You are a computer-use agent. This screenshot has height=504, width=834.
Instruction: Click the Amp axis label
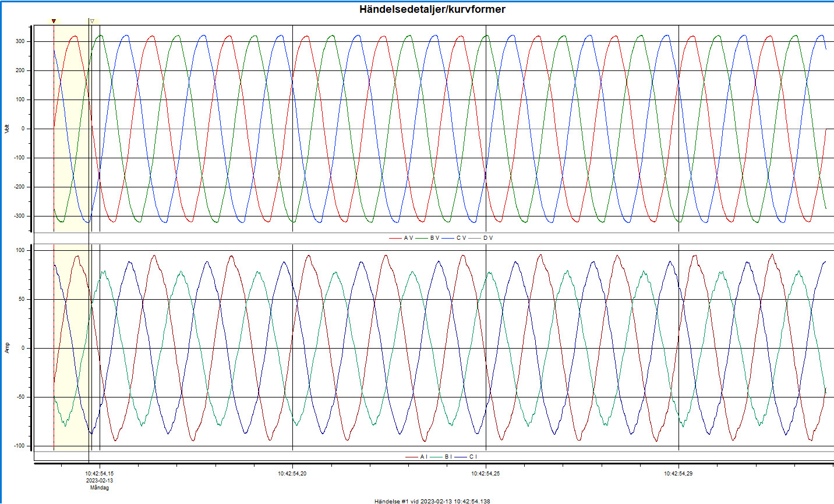pos(8,348)
